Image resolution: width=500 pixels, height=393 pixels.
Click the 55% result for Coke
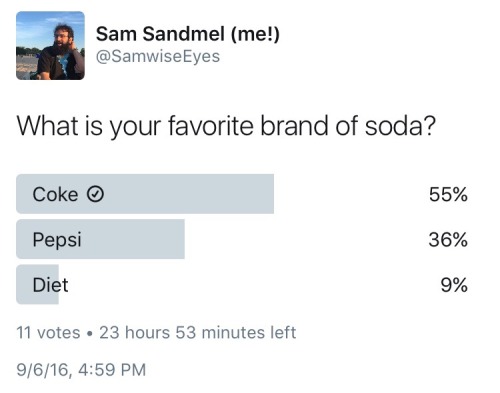pos(448,194)
